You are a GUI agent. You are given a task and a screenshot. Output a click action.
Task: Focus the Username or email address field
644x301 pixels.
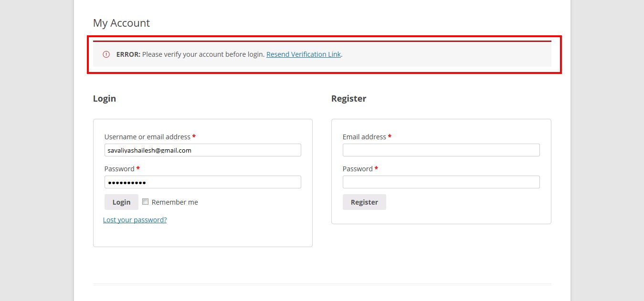pyautogui.click(x=203, y=150)
